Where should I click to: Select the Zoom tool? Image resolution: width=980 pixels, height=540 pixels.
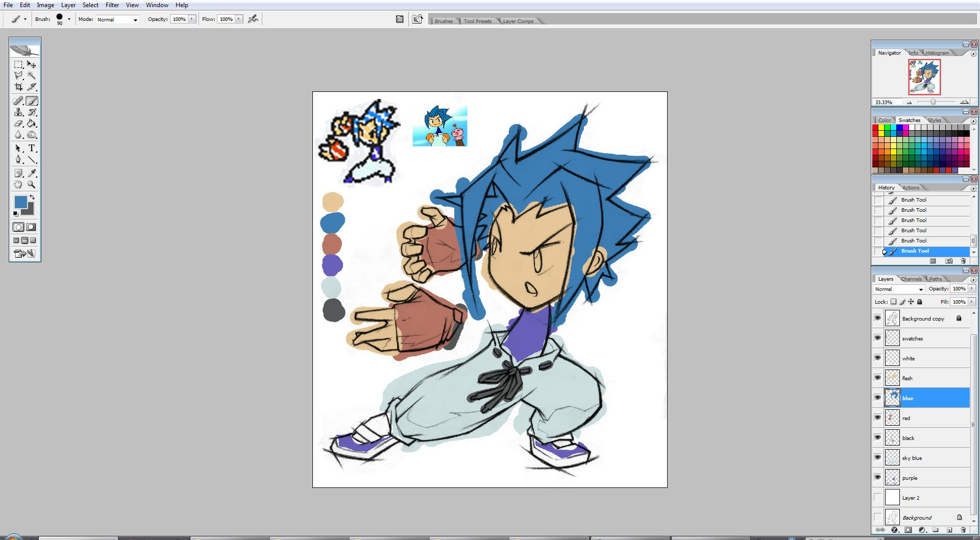click(x=32, y=184)
